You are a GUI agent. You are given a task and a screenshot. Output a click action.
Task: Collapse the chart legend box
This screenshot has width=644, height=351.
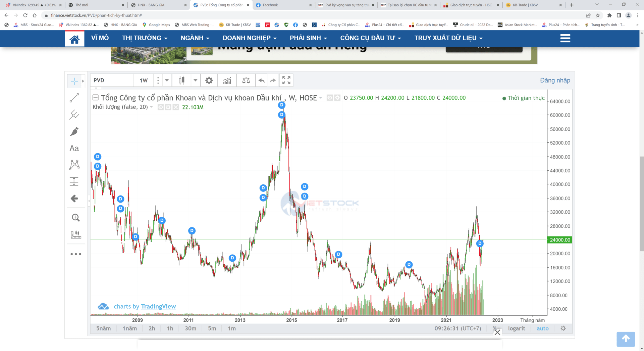pos(96,97)
